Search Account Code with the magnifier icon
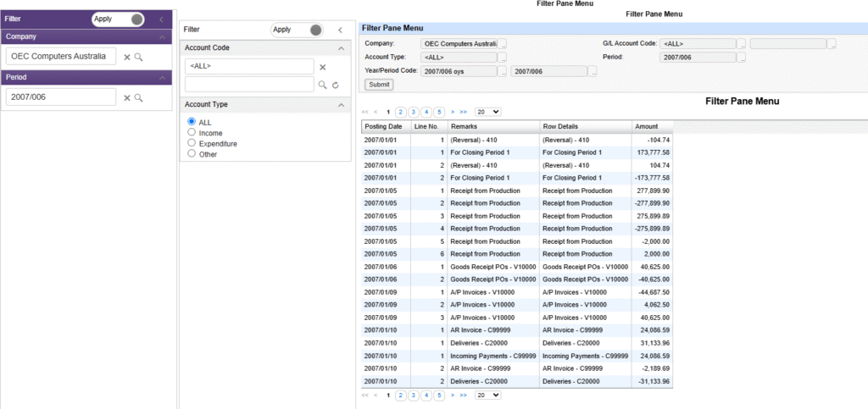The height and width of the screenshot is (409, 868). pyautogui.click(x=323, y=86)
